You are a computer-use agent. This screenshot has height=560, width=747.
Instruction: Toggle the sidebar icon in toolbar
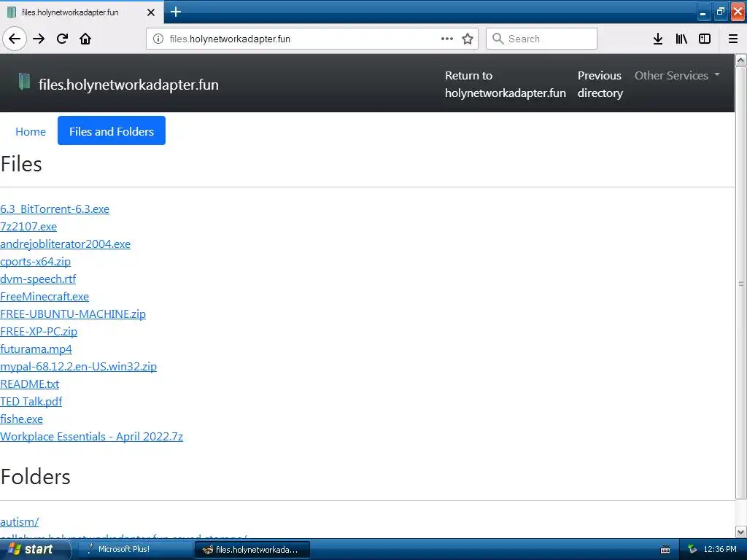coord(705,39)
